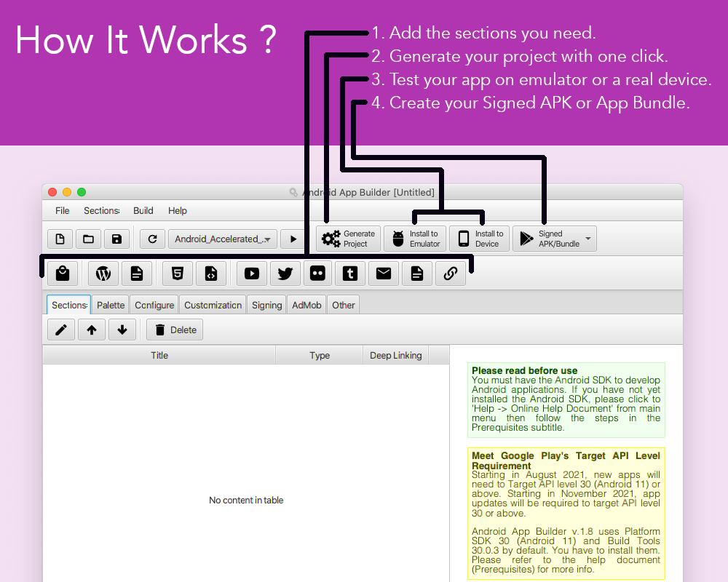Switch to the Configure tab
The image size is (728, 582).
154,305
